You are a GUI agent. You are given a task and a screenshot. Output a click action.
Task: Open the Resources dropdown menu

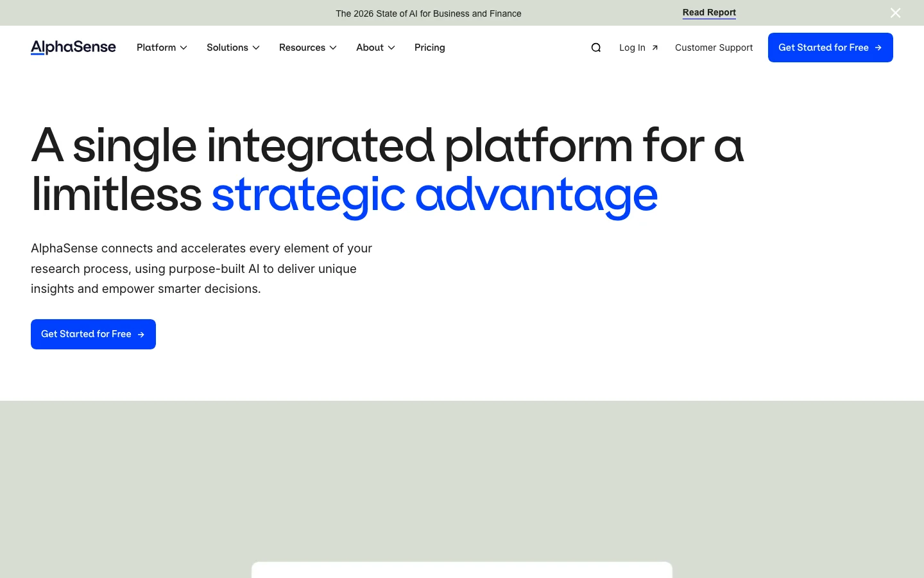(x=308, y=48)
